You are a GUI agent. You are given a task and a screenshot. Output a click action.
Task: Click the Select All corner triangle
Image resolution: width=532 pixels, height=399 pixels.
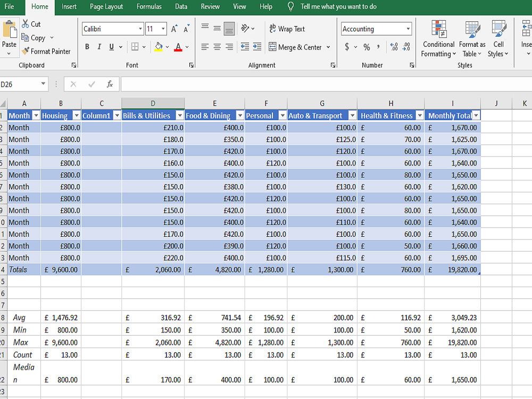(3, 104)
